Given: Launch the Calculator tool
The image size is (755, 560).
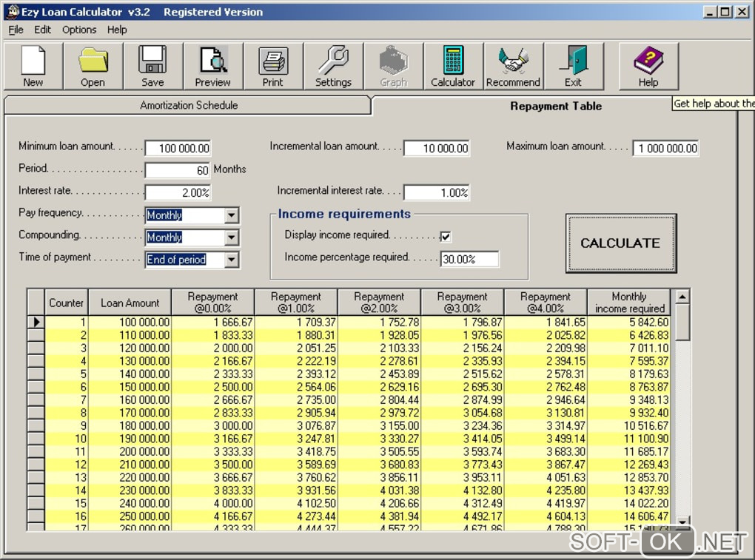Looking at the screenshot, I should (x=453, y=66).
